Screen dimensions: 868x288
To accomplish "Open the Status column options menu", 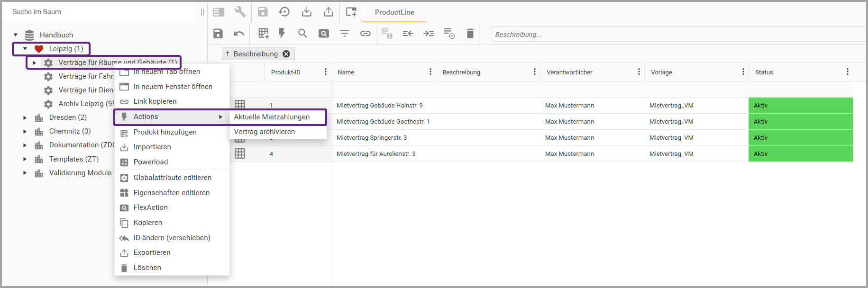I will click(847, 72).
